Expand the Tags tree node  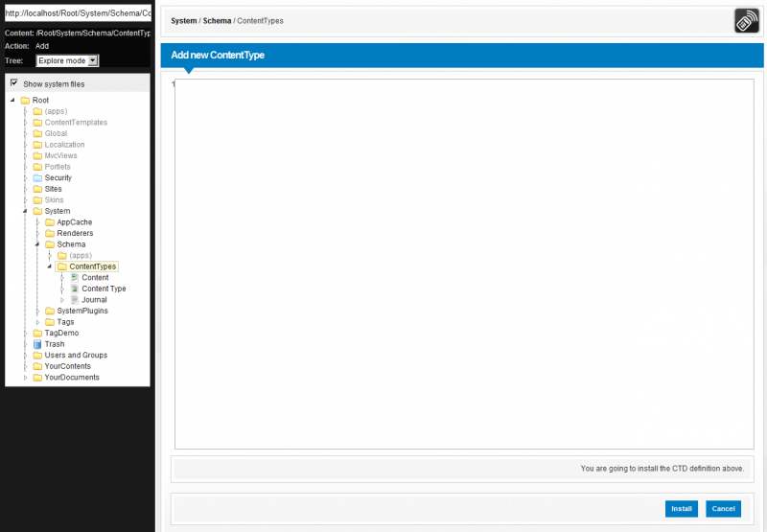(x=37, y=322)
